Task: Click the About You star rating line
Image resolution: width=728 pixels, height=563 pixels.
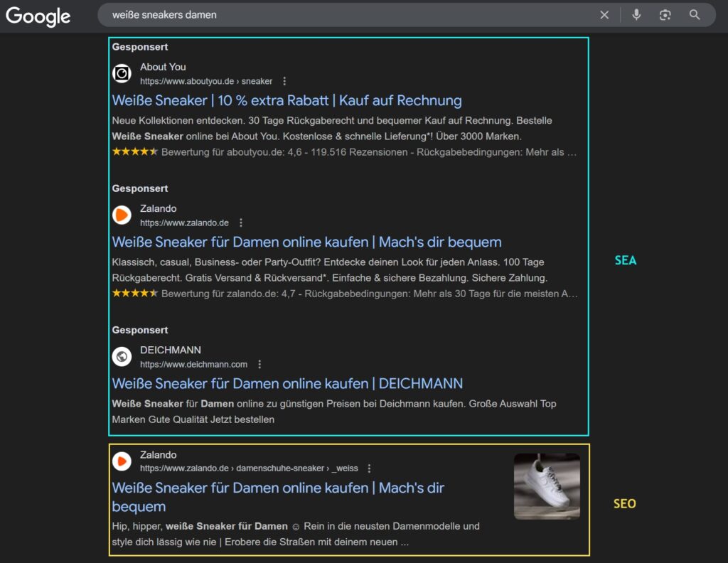Action: [x=344, y=152]
